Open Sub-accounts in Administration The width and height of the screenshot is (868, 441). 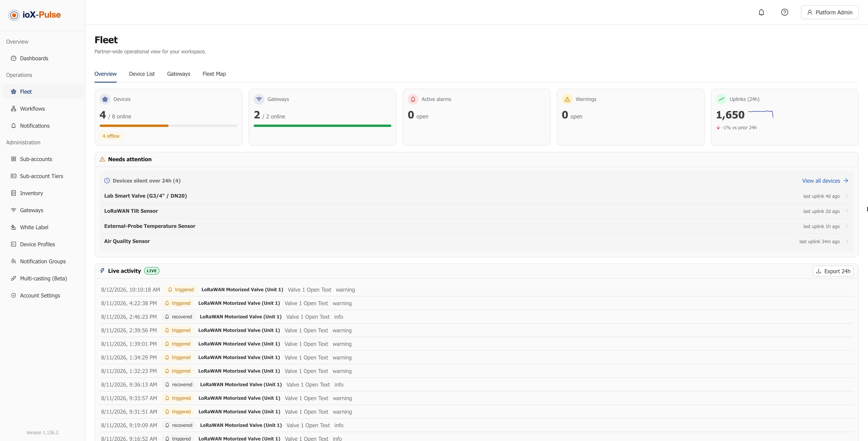[42, 159]
